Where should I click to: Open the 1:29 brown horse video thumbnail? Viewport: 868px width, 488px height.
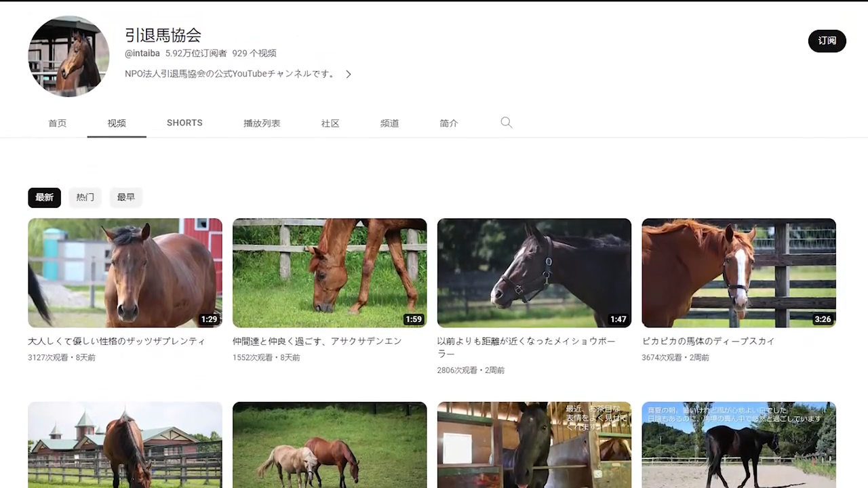point(125,273)
